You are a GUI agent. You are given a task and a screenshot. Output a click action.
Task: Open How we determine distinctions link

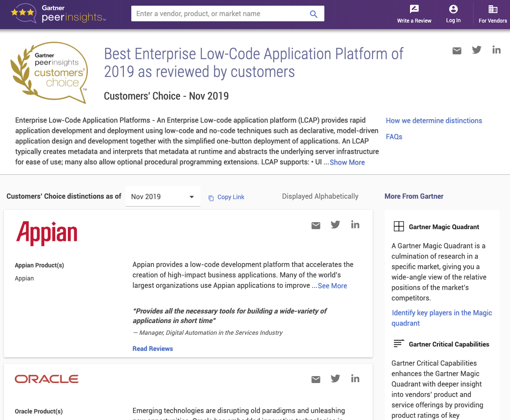(x=434, y=121)
